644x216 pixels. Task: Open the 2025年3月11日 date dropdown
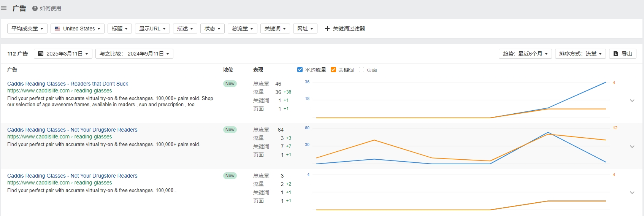[x=63, y=54]
